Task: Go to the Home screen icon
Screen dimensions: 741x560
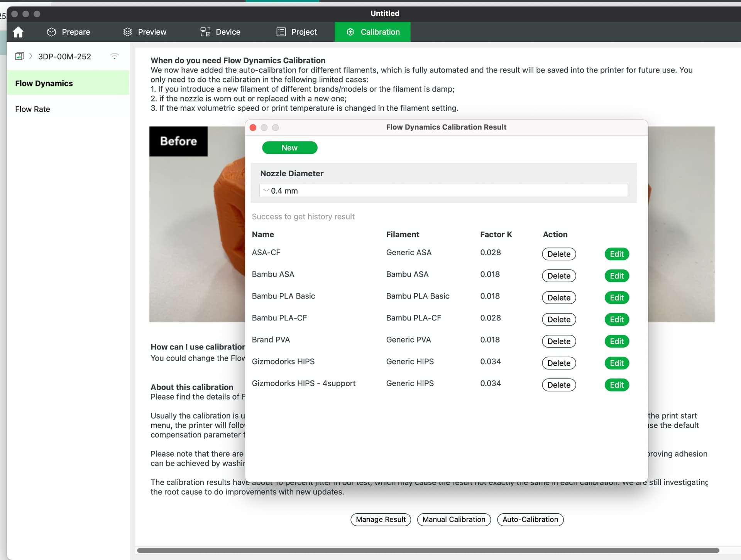Action: [18, 32]
